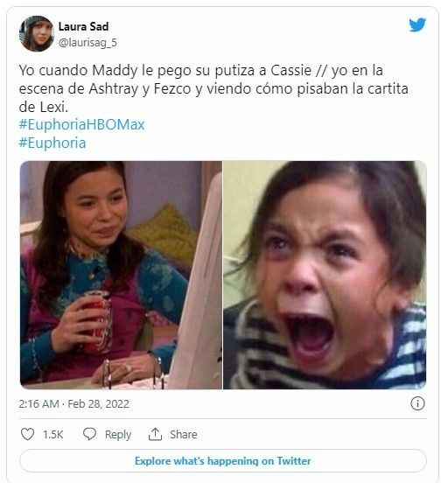Open the tweet info circle icon
448x483 pixels.
(x=417, y=403)
